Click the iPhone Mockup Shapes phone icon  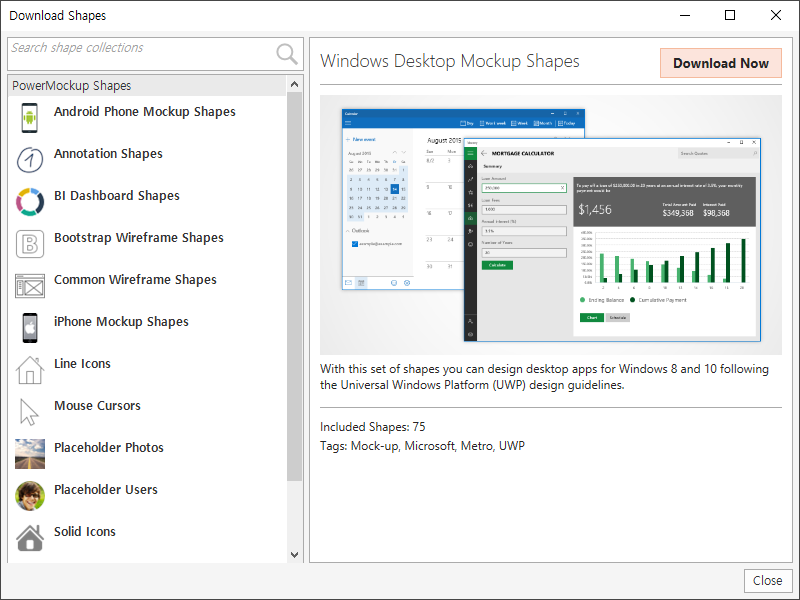click(x=30, y=328)
